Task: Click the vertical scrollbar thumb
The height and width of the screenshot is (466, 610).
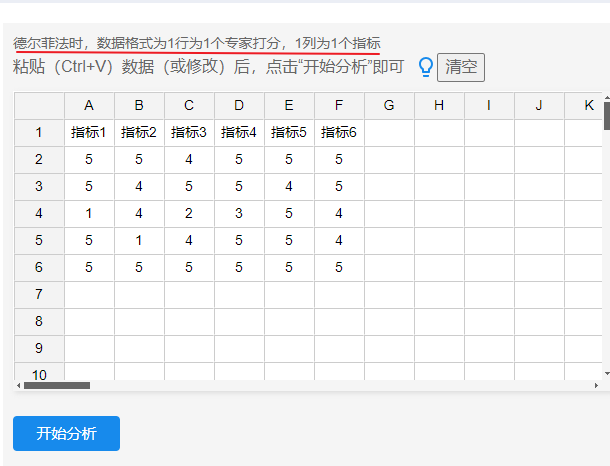Action: tap(606, 115)
